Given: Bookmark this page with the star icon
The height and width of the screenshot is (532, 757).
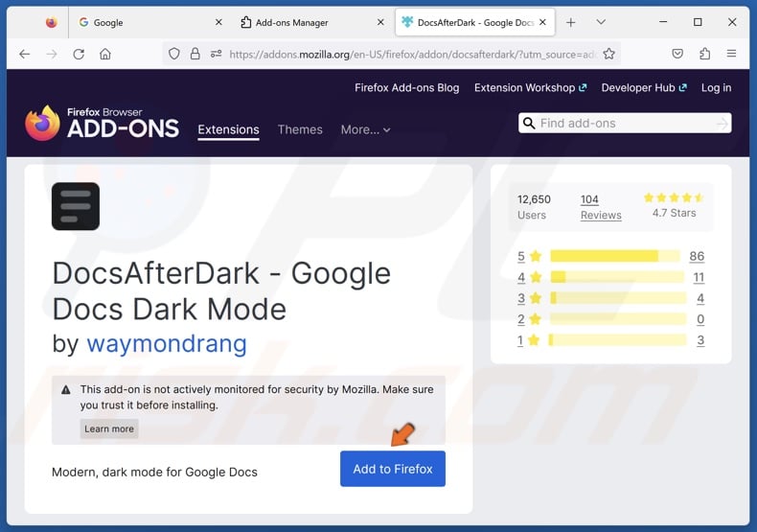Looking at the screenshot, I should [608, 54].
